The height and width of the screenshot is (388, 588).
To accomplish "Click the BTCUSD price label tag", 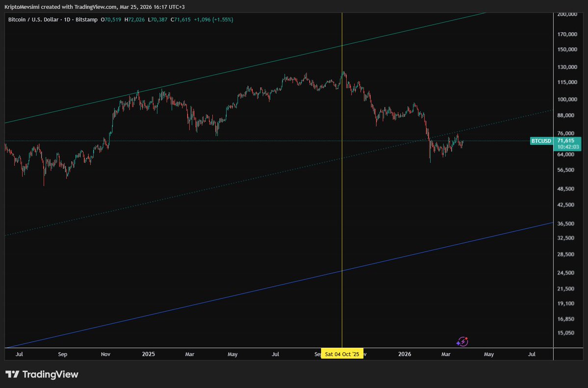I will 541,141.
